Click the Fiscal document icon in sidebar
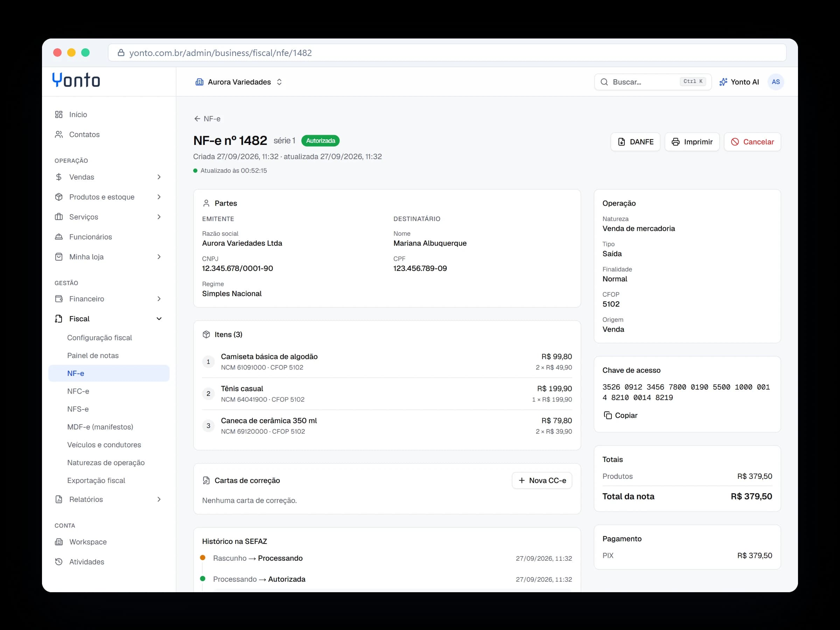Image resolution: width=840 pixels, height=630 pixels. coord(59,318)
